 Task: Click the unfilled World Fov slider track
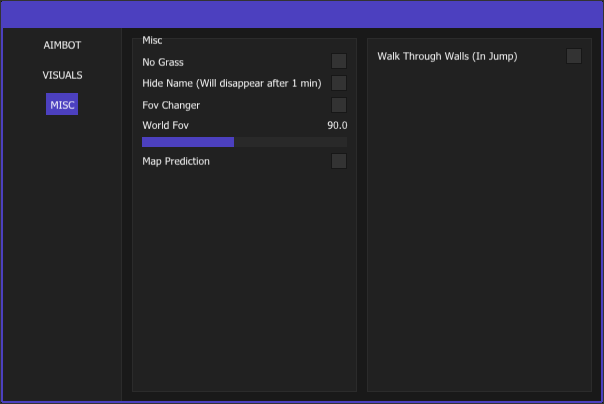290,142
